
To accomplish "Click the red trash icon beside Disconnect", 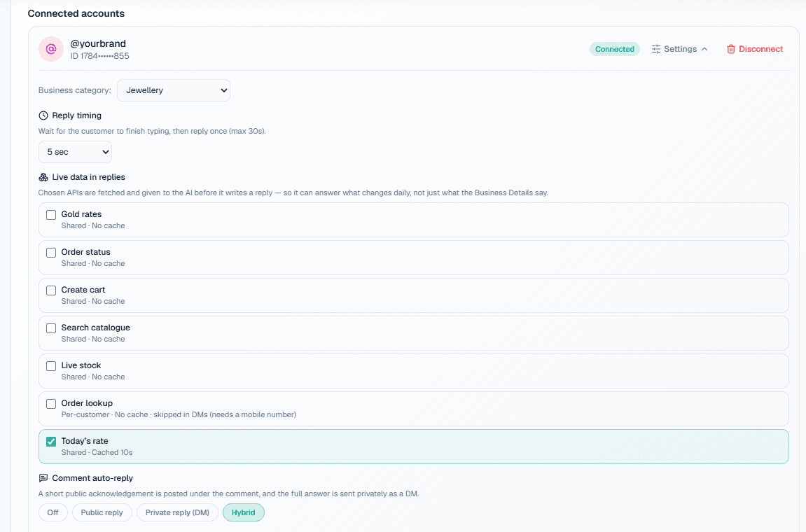I will pyautogui.click(x=730, y=49).
